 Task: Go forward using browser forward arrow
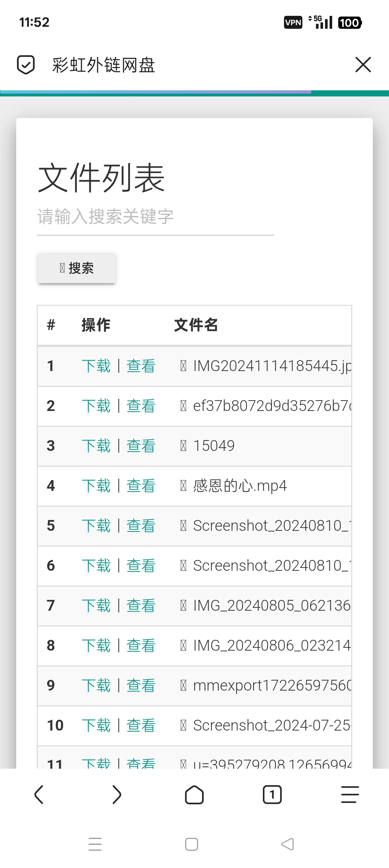click(117, 794)
